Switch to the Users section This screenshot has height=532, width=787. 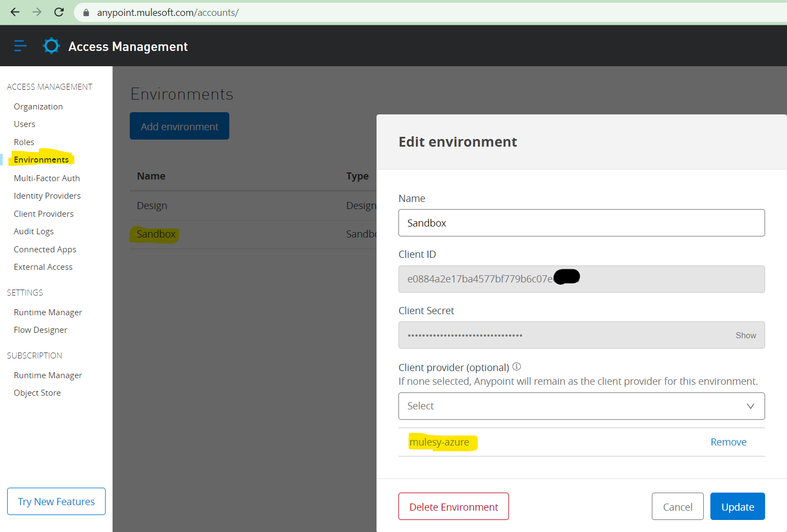(x=24, y=124)
